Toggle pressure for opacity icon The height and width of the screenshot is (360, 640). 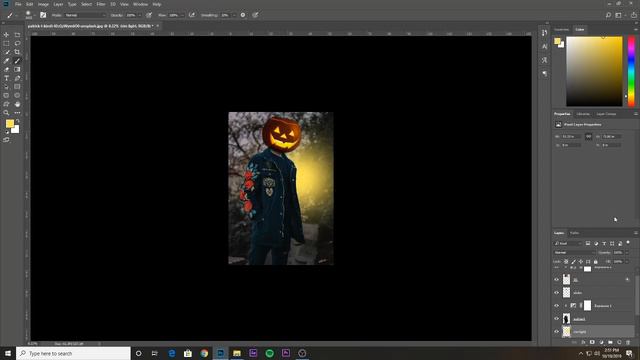pos(149,15)
